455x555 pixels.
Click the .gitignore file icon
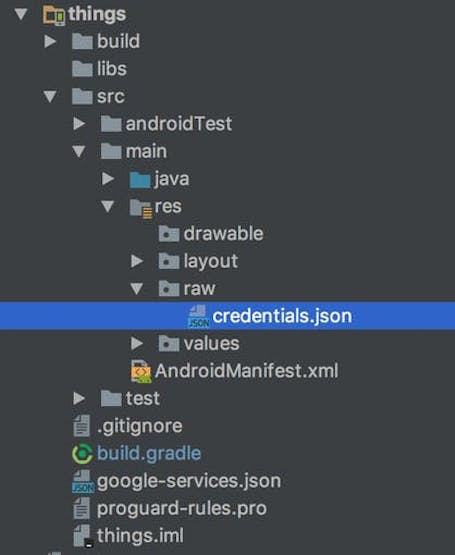[82, 426]
